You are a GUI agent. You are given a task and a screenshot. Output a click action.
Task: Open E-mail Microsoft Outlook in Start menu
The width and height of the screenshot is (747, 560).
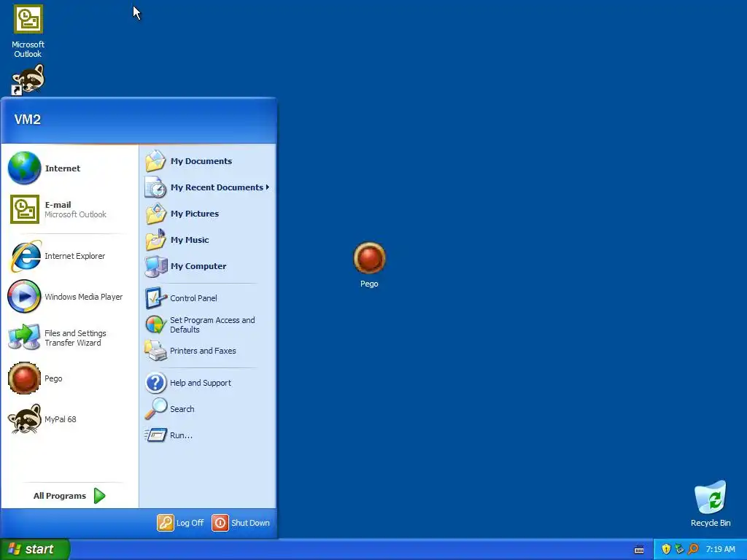tap(70, 209)
